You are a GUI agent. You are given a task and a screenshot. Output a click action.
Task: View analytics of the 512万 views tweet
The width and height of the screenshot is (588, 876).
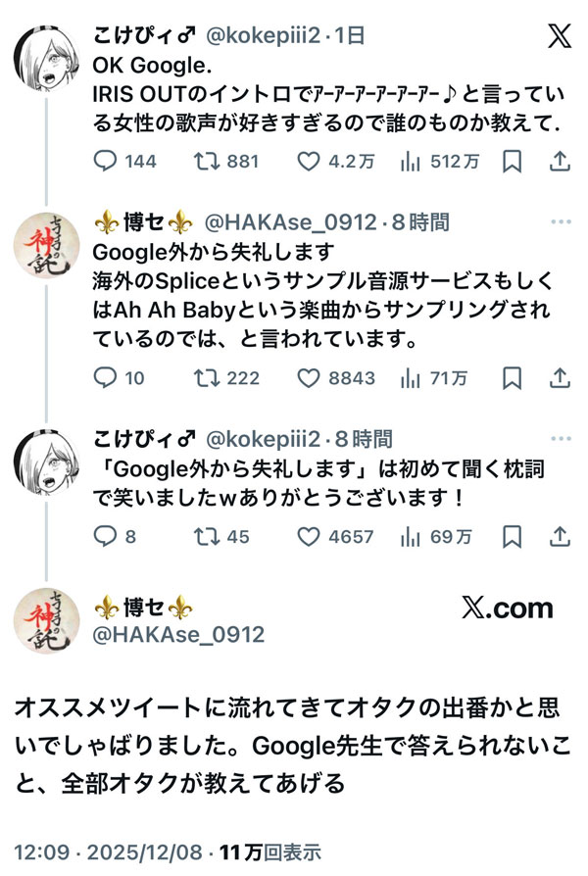[412, 162]
